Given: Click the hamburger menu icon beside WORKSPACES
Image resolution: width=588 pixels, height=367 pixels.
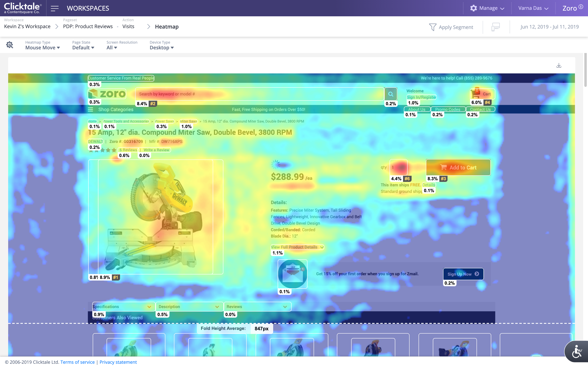Looking at the screenshot, I should (55, 8).
